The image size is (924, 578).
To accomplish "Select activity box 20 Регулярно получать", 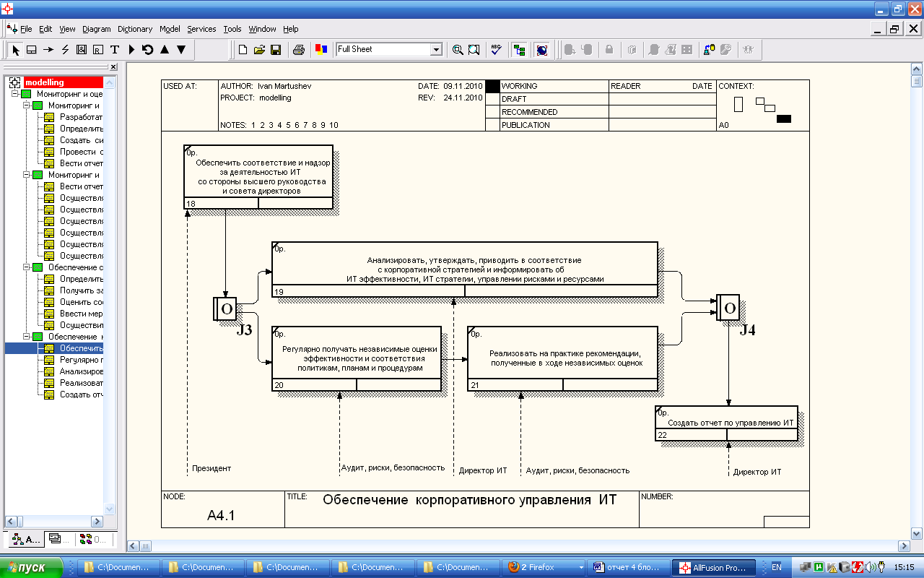I will (x=356, y=358).
